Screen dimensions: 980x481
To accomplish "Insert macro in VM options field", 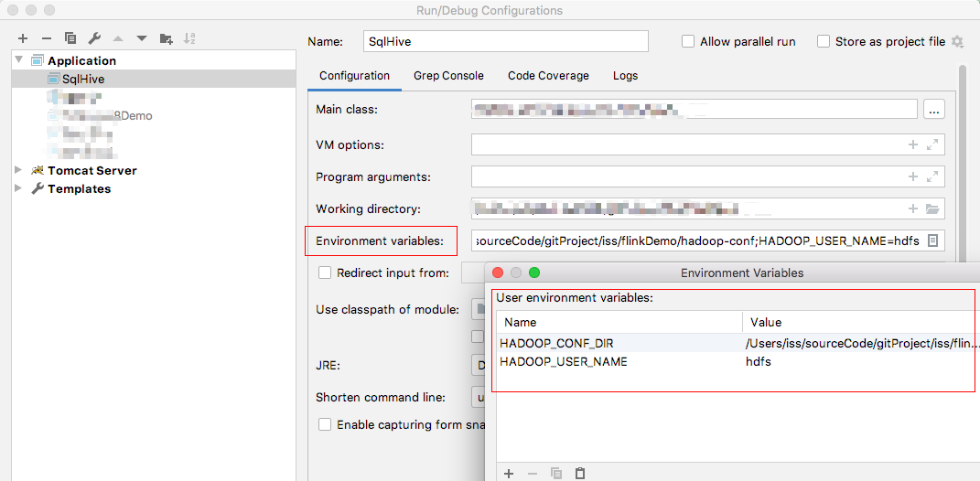I will 913,144.
